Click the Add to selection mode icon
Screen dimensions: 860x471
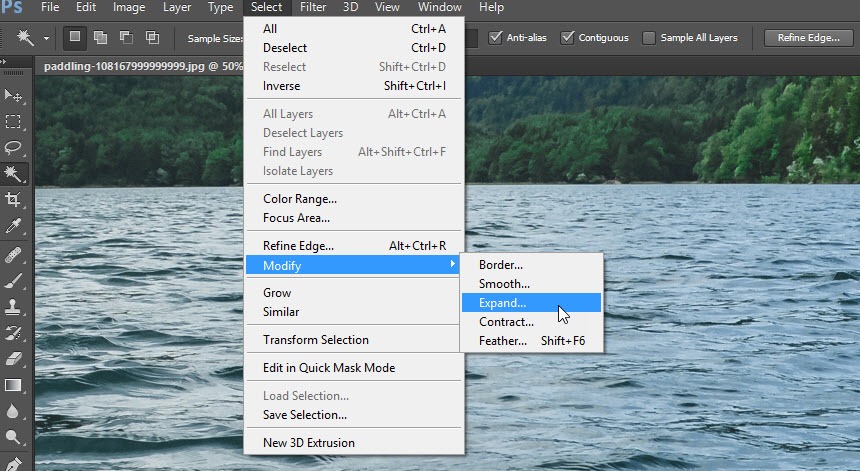coord(101,38)
